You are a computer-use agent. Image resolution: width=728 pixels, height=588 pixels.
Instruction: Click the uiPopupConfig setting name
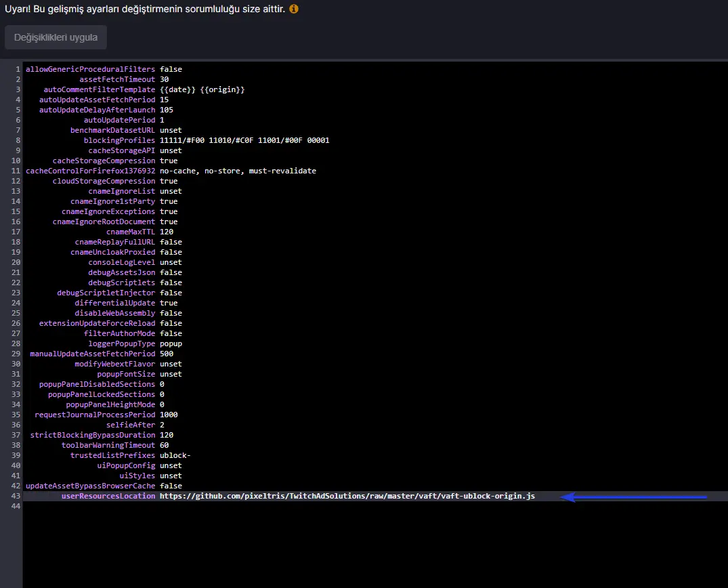tap(126, 466)
